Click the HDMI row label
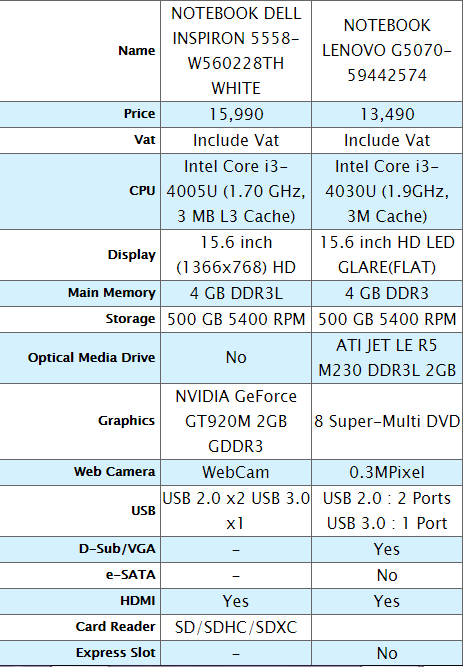The height and width of the screenshot is (667, 463). pos(138,601)
